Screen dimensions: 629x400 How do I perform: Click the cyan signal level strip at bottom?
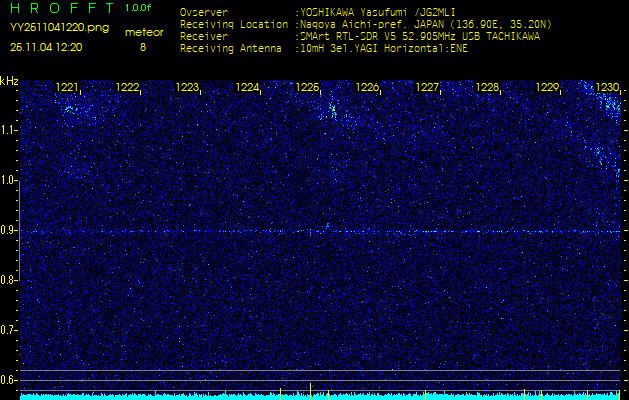[x=320, y=396]
